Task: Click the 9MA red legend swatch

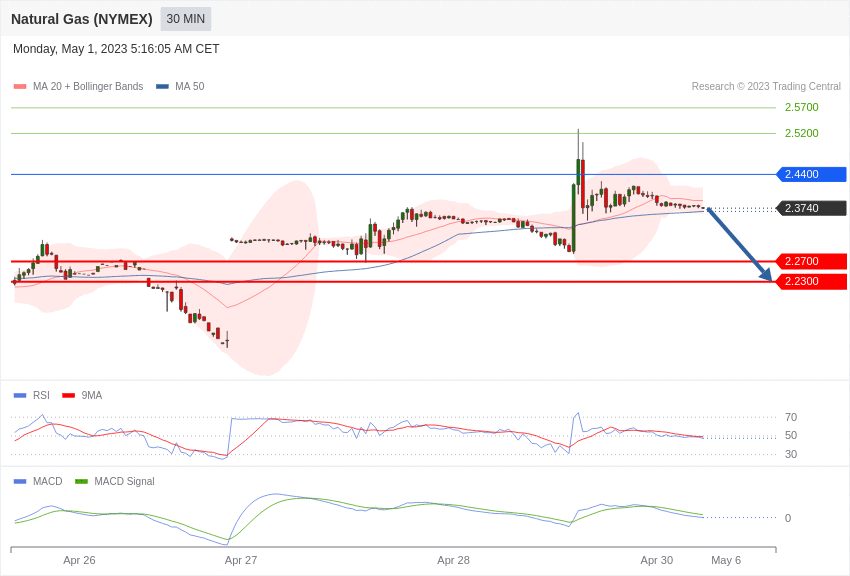Action: click(x=68, y=396)
